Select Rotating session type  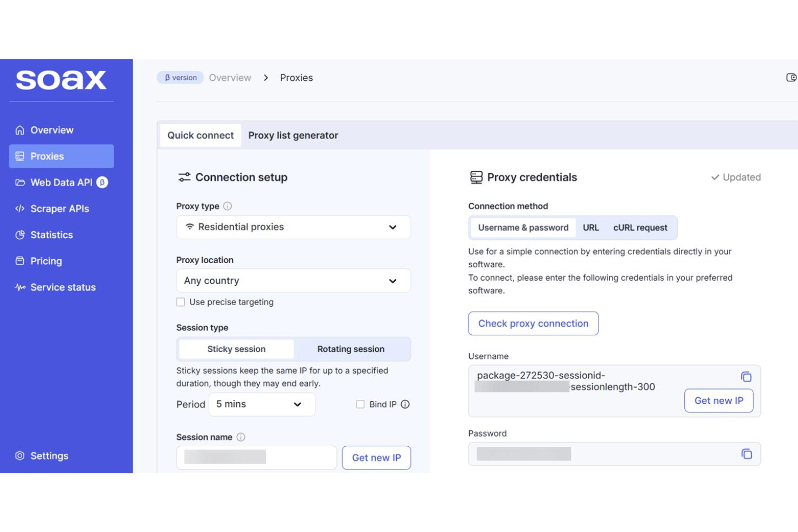(x=351, y=349)
